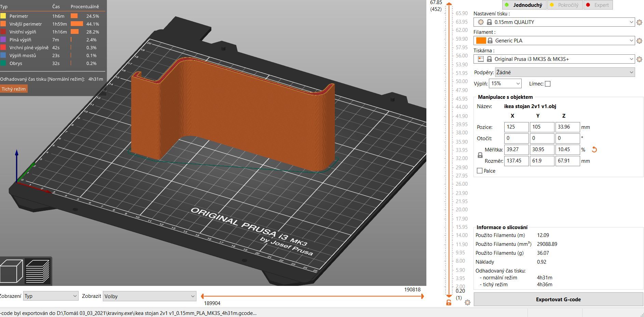This screenshot has width=644, height=317.
Task: Toggle the Límec (brim) checkbox
Action: click(548, 84)
